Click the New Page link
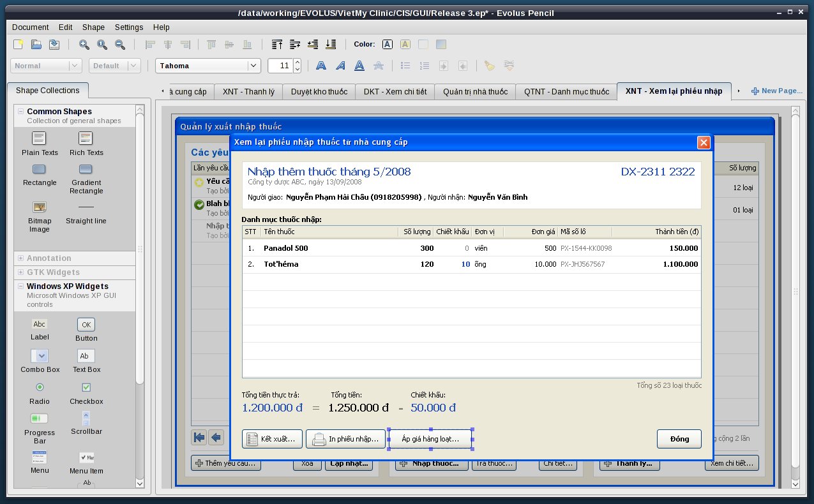Image resolution: width=814 pixels, height=504 pixels. (776, 91)
